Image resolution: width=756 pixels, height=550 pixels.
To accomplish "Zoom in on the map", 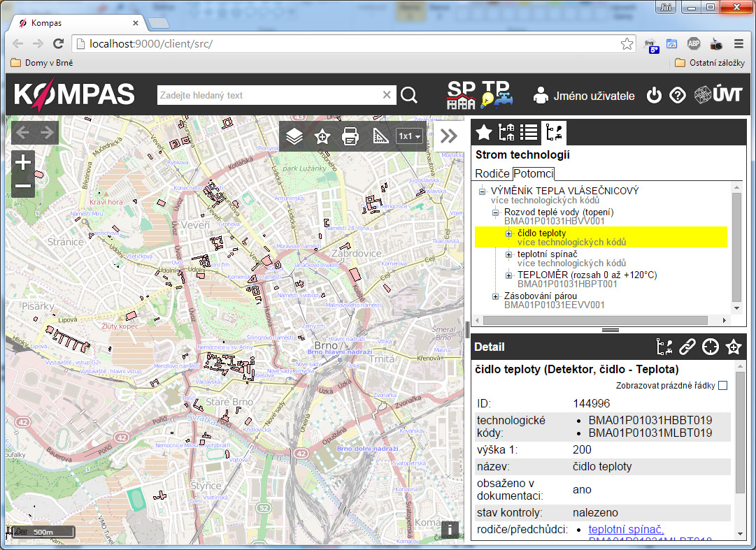I will click(x=24, y=163).
